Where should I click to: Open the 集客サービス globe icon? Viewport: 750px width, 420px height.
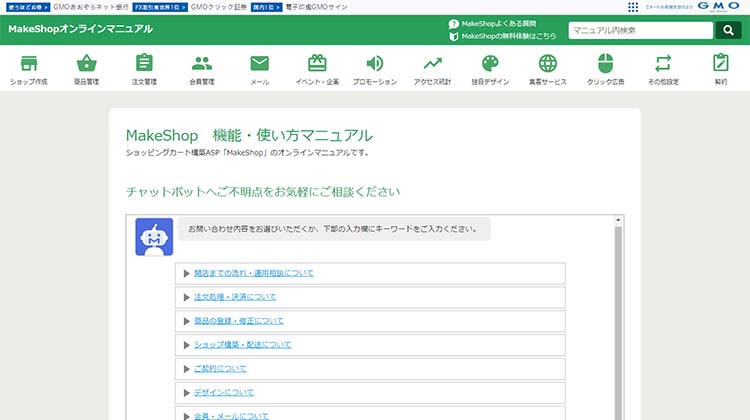click(548, 63)
